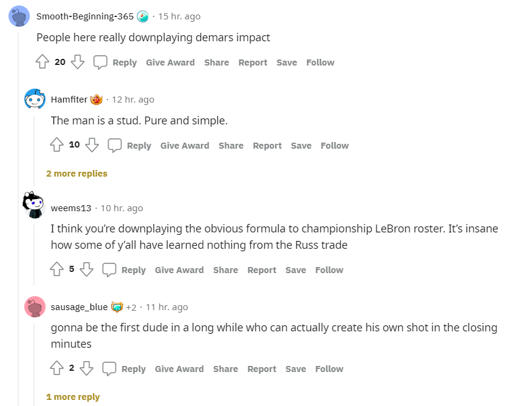
Task: Downvote sausage_blue's comment
Action: [87, 368]
